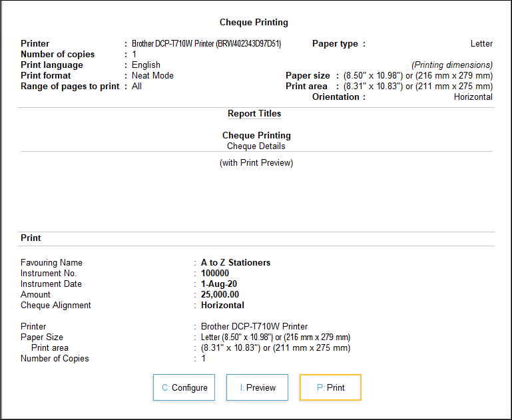
Task: Select the Cheque Details subtitle
Action: (256, 146)
